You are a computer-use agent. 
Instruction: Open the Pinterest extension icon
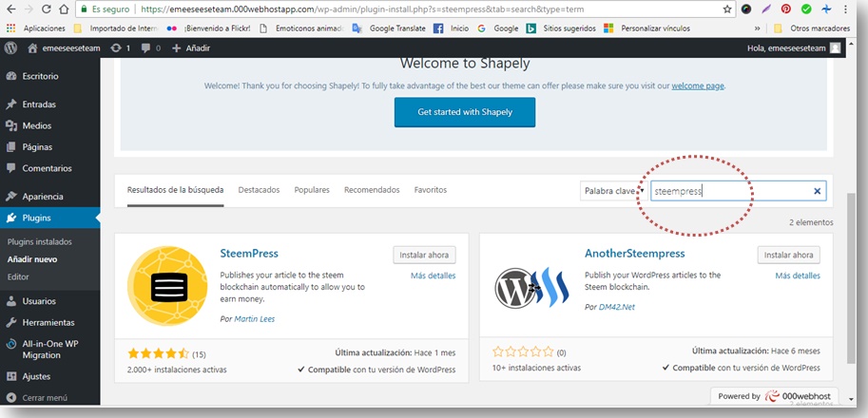(785, 9)
